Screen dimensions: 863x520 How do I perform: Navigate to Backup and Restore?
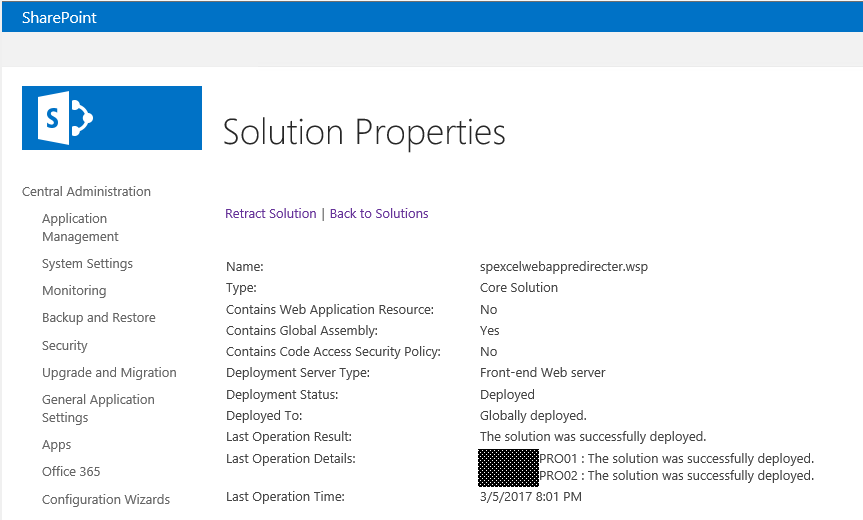point(98,318)
